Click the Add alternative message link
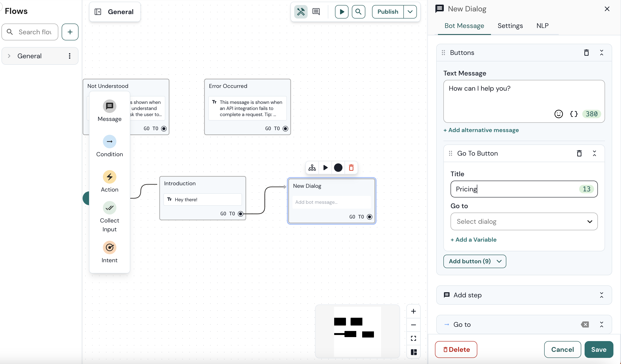The image size is (621, 364). point(481,130)
